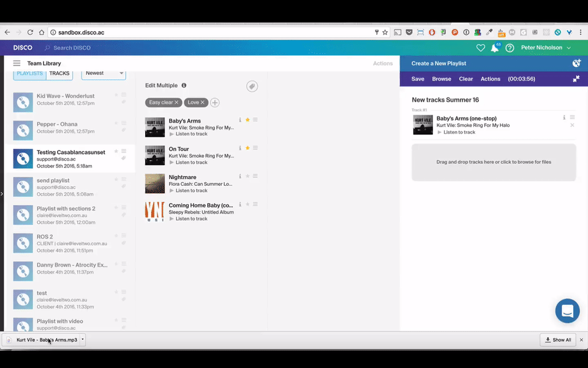Open the Danny Brown - Atrocity Ex... playlist
Image resolution: width=588 pixels, height=368 pixels.
(70, 271)
